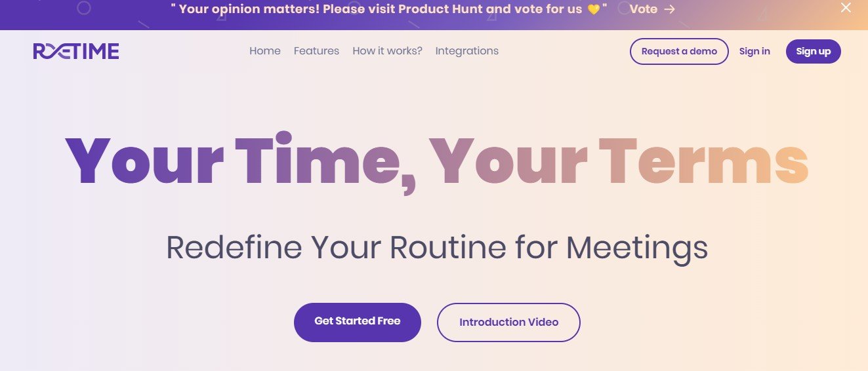868x371 pixels.
Task: Click the arrow icon beside Vote
Action: click(x=669, y=9)
